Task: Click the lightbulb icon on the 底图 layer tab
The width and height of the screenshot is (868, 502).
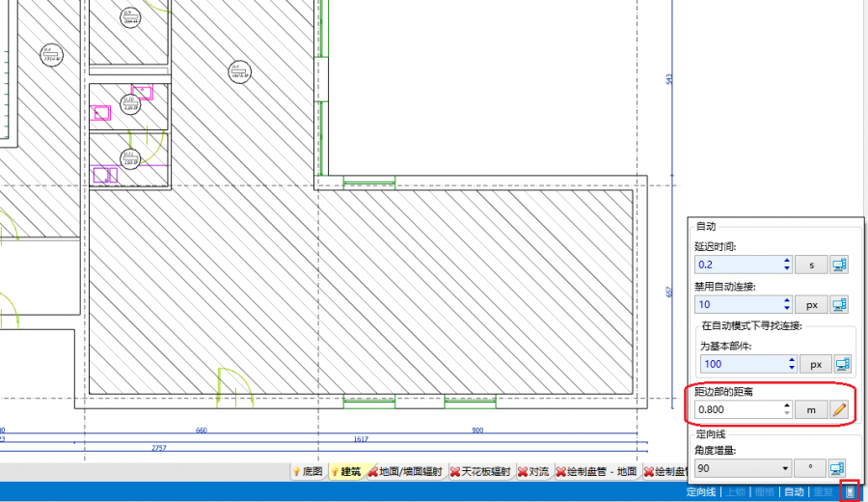Action: pos(296,472)
